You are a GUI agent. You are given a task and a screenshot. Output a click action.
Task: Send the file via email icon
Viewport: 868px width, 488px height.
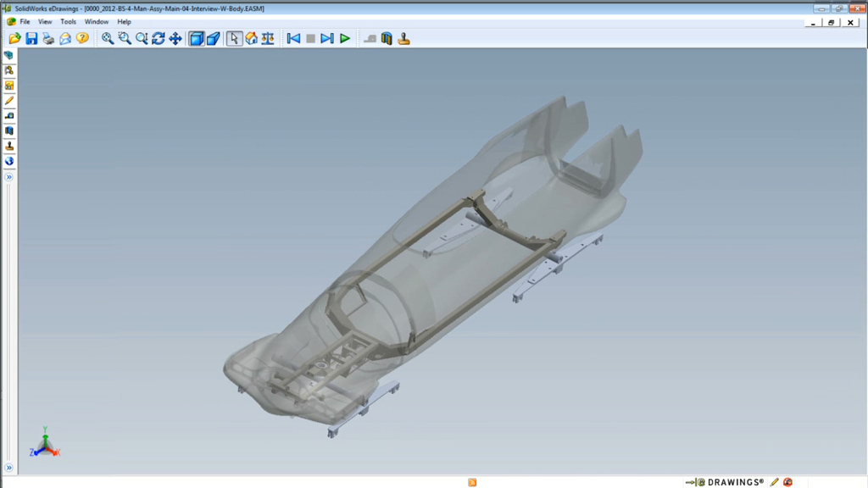(x=65, y=38)
